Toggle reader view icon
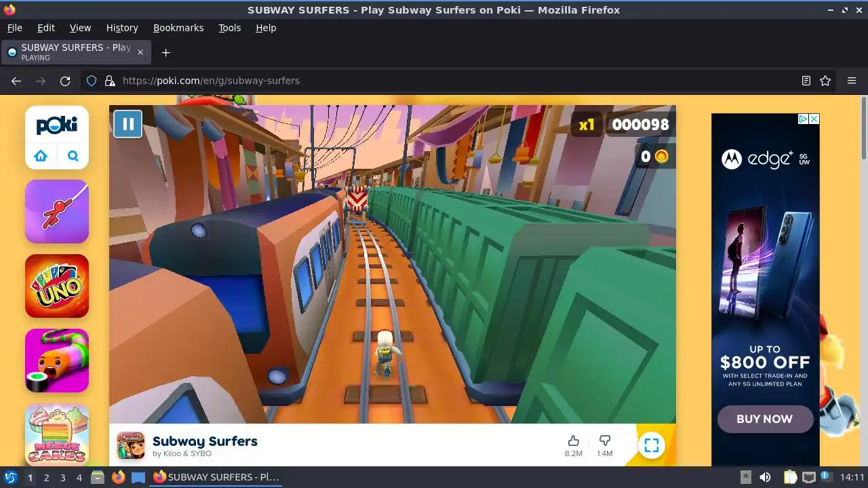 click(806, 81)
